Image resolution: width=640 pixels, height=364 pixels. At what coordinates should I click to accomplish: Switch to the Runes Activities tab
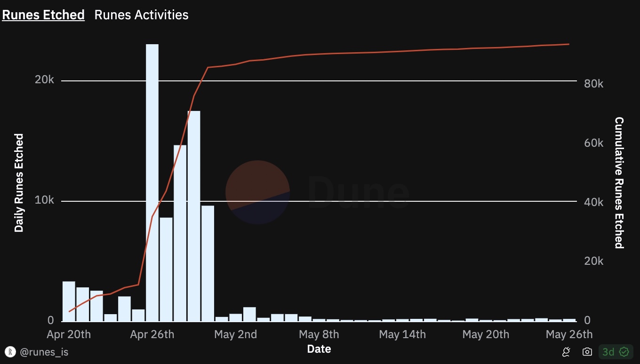click(x=141, y=15)
